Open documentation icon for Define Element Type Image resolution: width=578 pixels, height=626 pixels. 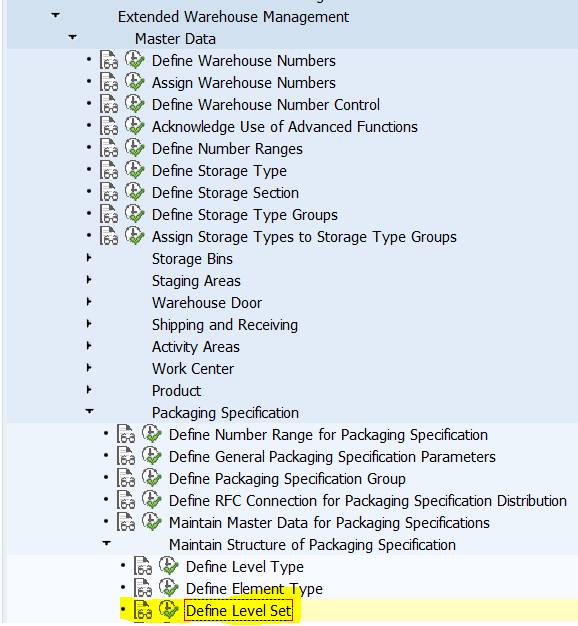point(143,588)
